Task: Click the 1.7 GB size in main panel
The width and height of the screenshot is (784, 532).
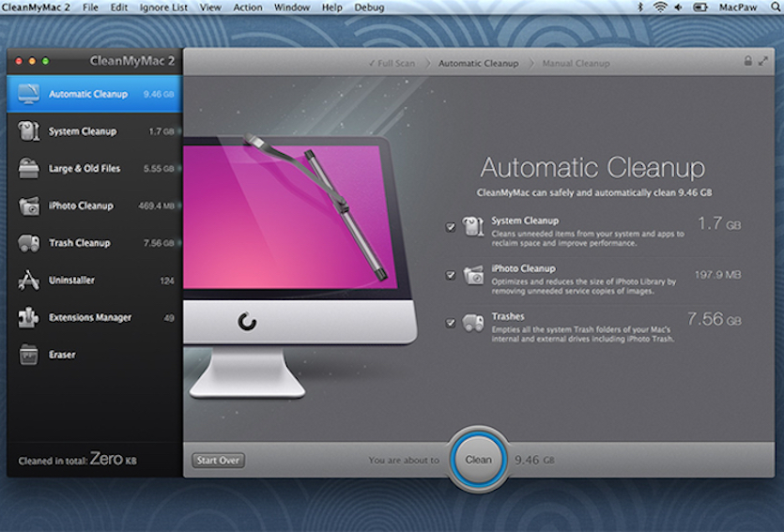Action: [x=719, y=223]
